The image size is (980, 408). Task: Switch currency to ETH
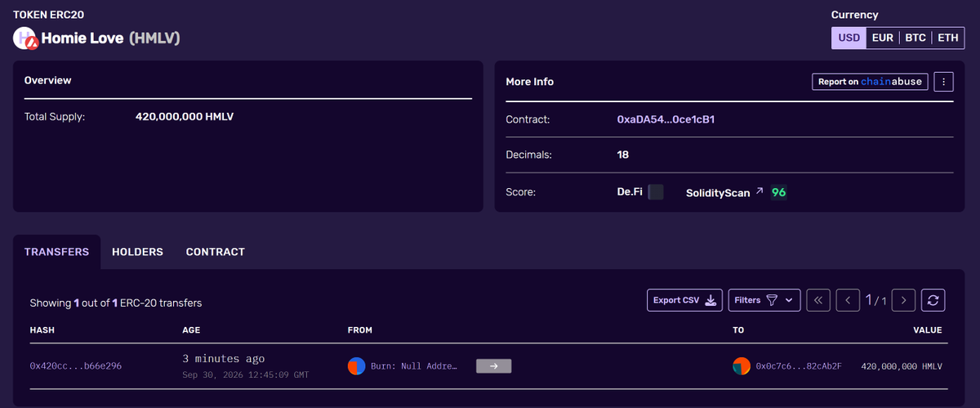tap(948, 38)
